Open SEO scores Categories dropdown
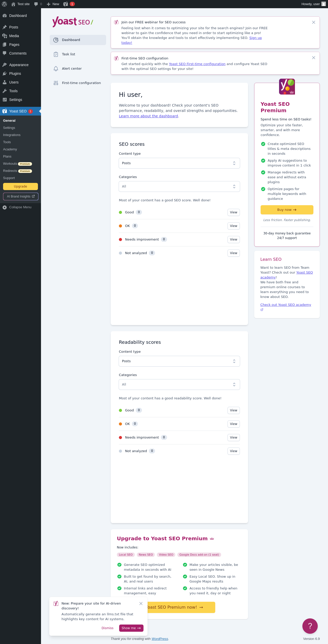Screen dimensions: 328x644 coord(179,186)
